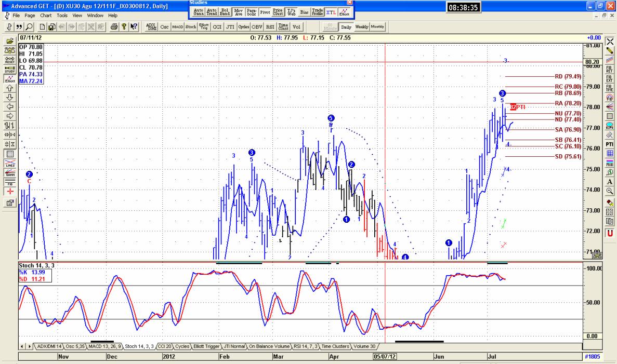Image resolution: width=617 pixels, height=364 pixels.
Task: Click the Stoch indicator toolbar button
Action: [x=190, y=26]
